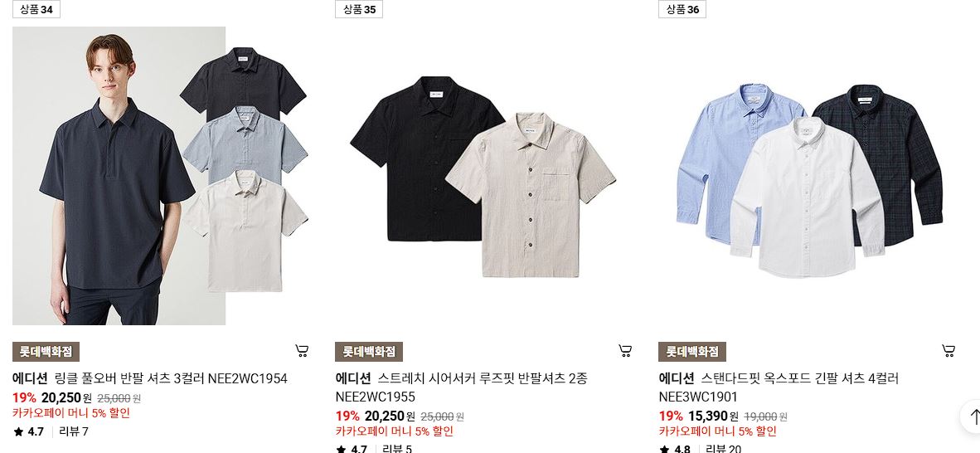Click the 상품 35 label tag
Viewport: 980px width, 453px height.
pos(359,9)
